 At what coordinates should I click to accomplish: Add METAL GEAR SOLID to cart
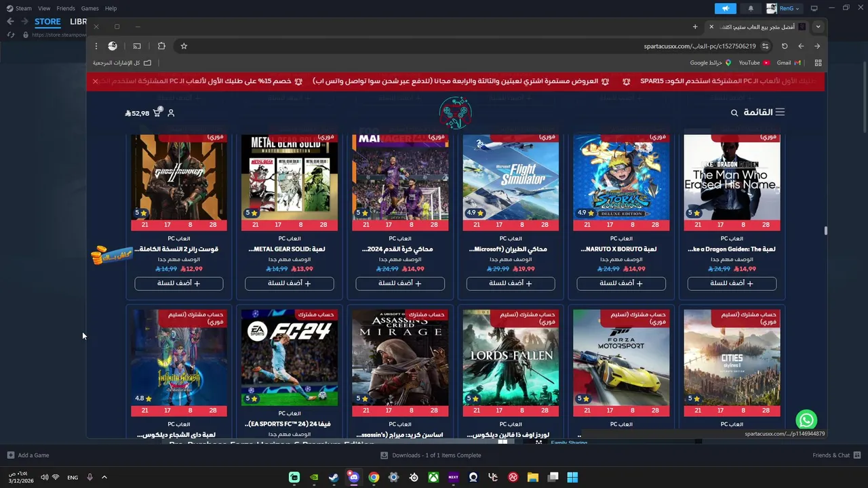(290, 283)
